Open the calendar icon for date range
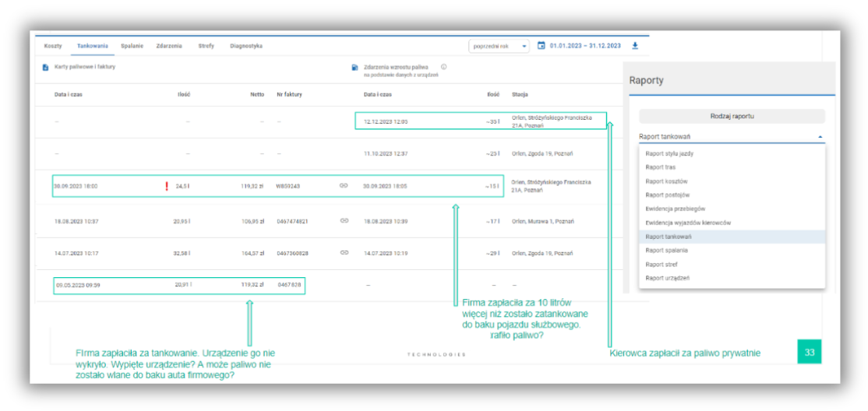 [x=542, y=46]
